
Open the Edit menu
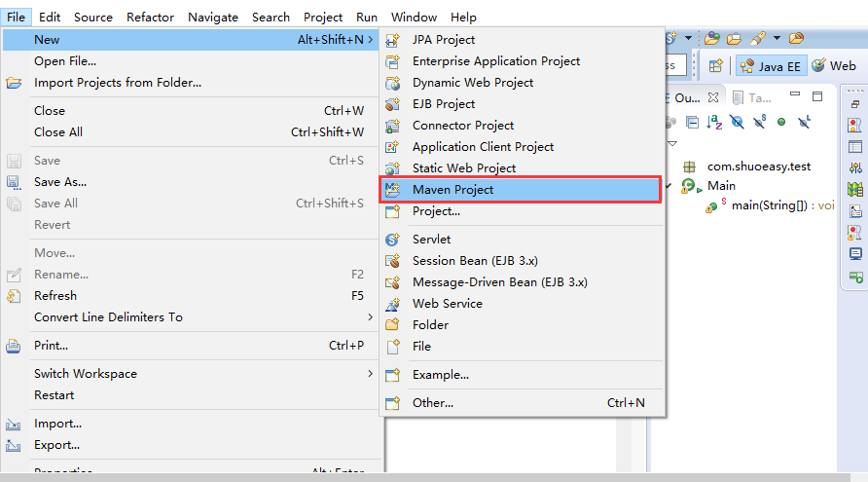click(x=50, y=18)
